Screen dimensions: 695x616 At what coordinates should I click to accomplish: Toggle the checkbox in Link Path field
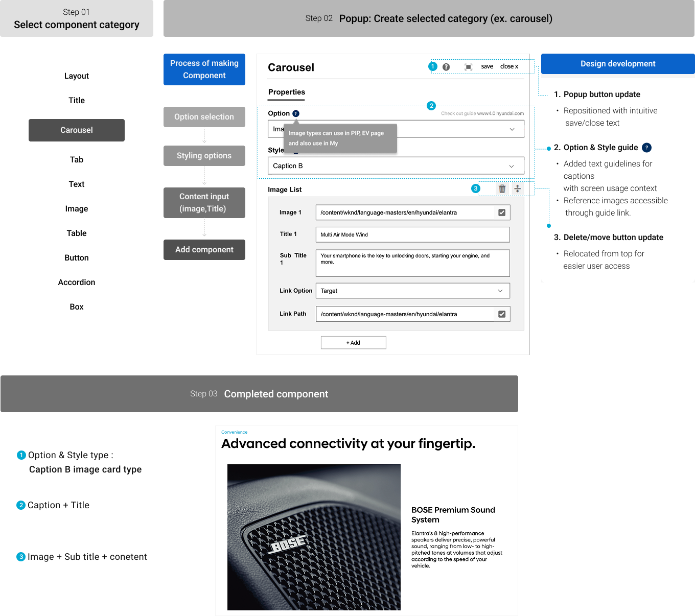point(502,314)
